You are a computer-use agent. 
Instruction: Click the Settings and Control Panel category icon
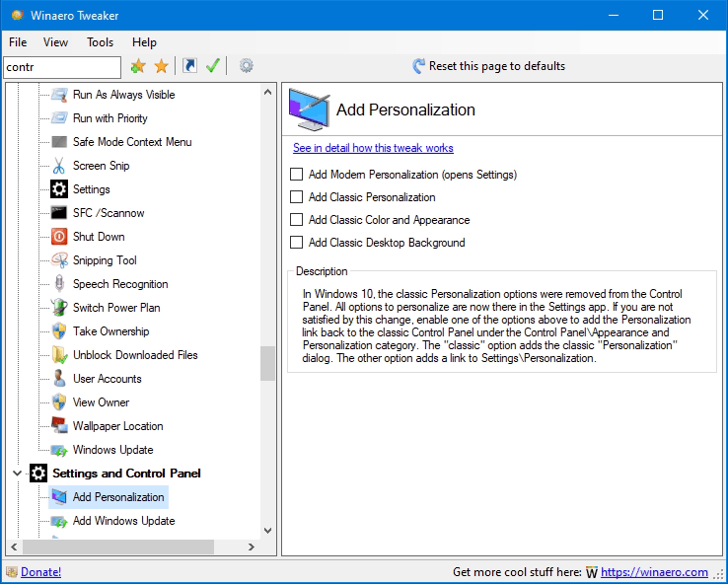pyautogui.click(x=38, y=474)
